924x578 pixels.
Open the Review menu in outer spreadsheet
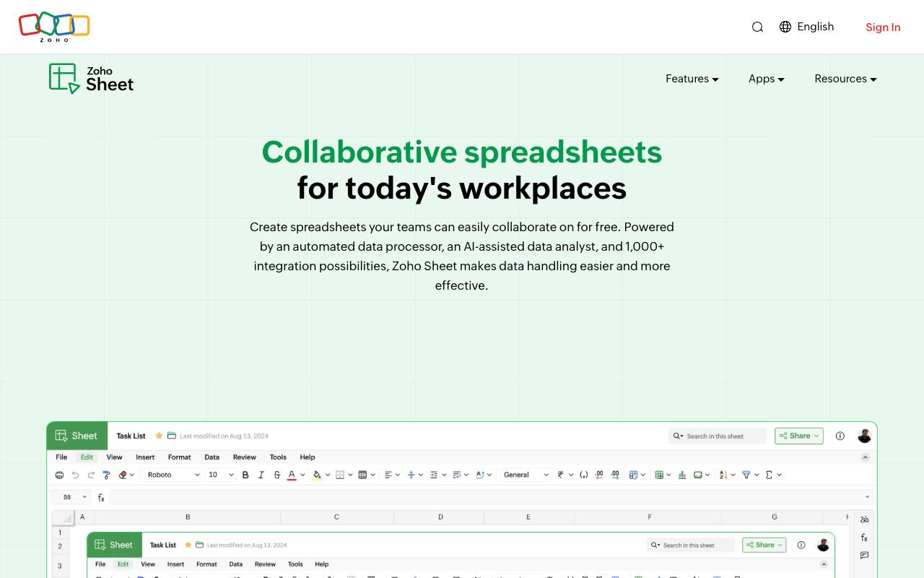point(244,457)
